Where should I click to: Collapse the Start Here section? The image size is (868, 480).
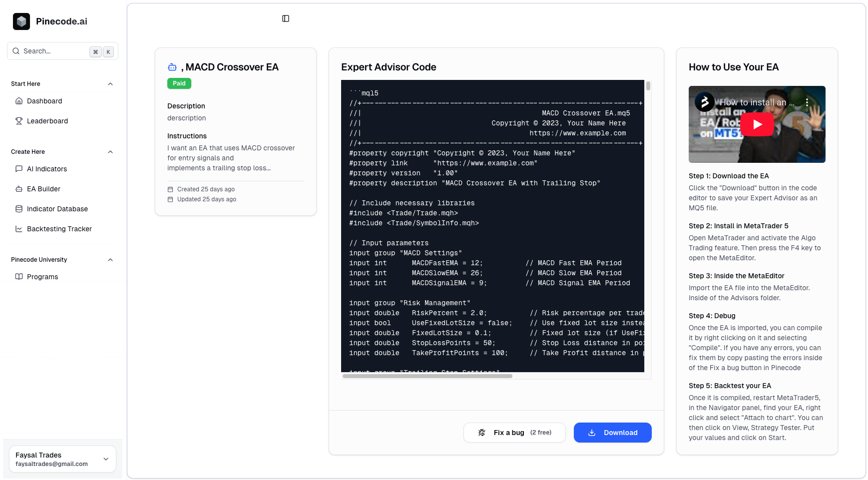[x=110, y=84]
